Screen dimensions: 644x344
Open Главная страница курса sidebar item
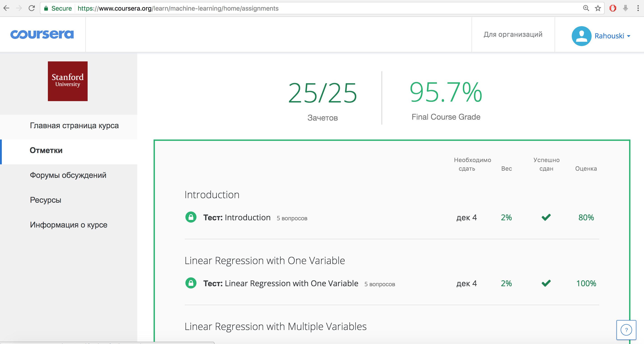tap(74, 126)
